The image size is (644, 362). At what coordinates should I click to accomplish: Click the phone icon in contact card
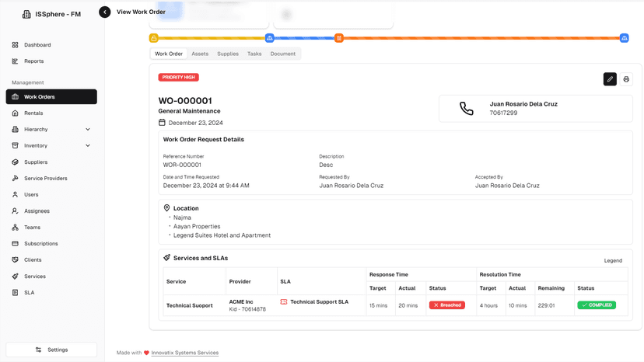pyautogui.click(x=466, y=109)
